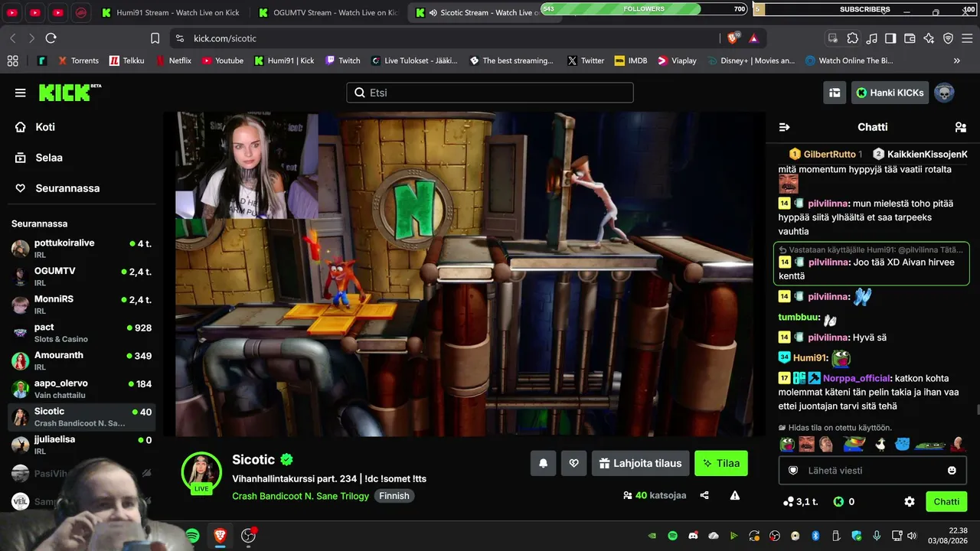Open the emoji picker in chat input
The width and height of the screenshot is (980, 551).
[x=952, y=471]
